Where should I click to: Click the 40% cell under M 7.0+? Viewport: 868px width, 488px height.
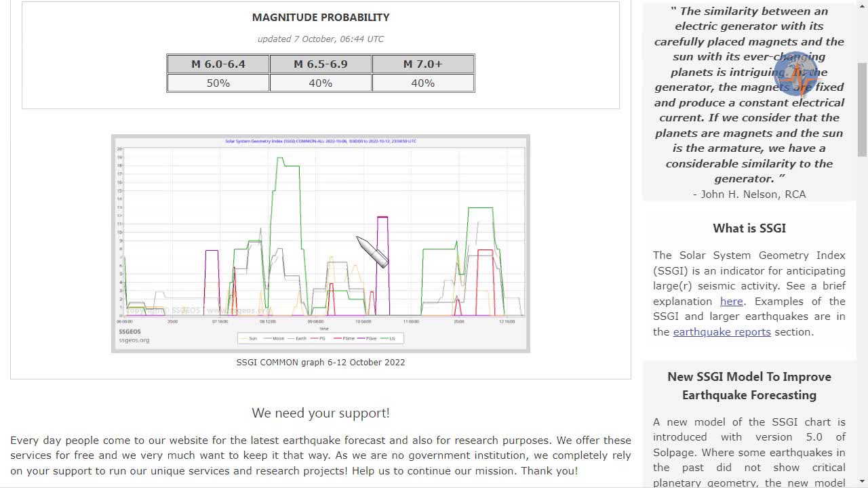click(x=423, y=83)
